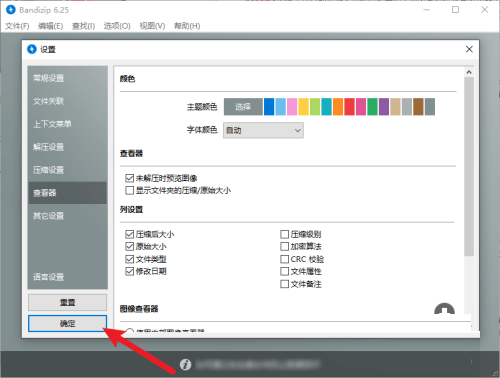Click the 确定 button

(68, 323)
